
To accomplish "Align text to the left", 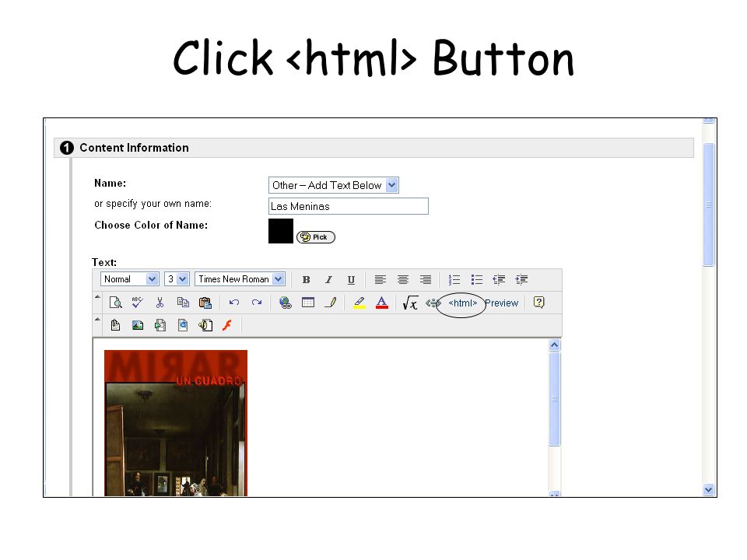I will [381, 279].
